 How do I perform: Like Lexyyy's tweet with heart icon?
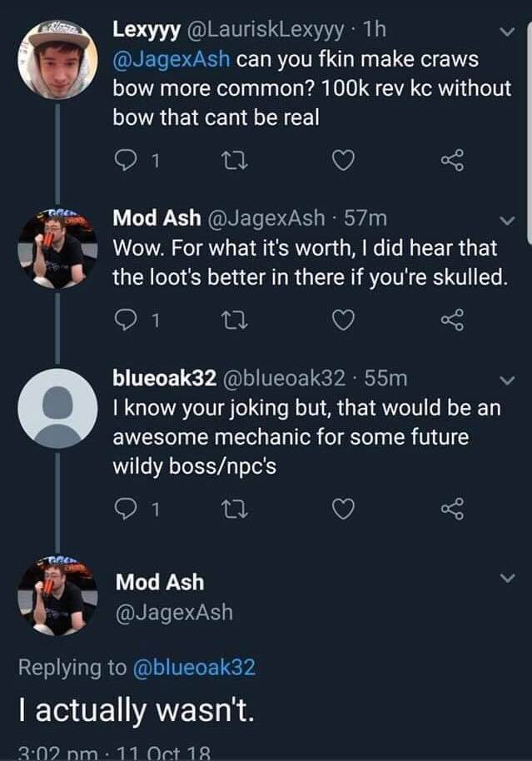click(x=343, y=160)
